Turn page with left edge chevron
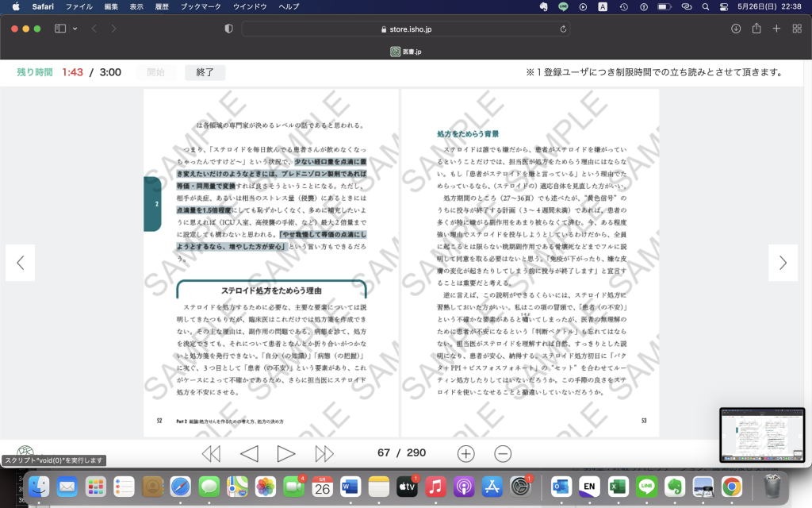 (21, 263)
